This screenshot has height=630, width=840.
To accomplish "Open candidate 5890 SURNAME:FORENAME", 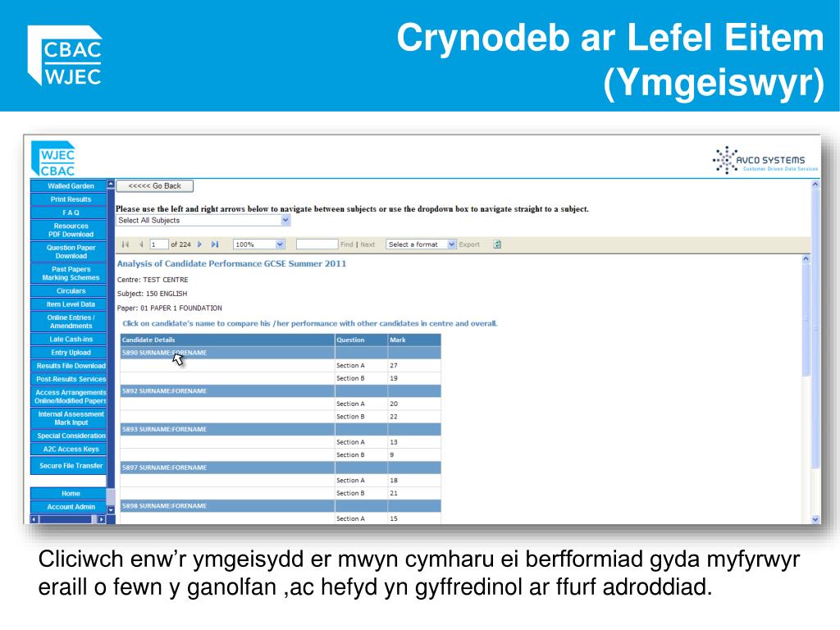I will tap(164, 353).
